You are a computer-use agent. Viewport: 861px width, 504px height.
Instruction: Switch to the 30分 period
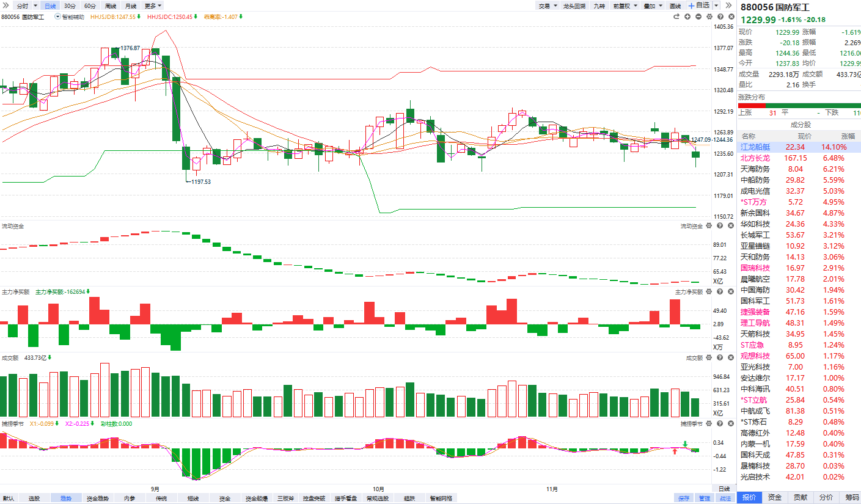70,5
